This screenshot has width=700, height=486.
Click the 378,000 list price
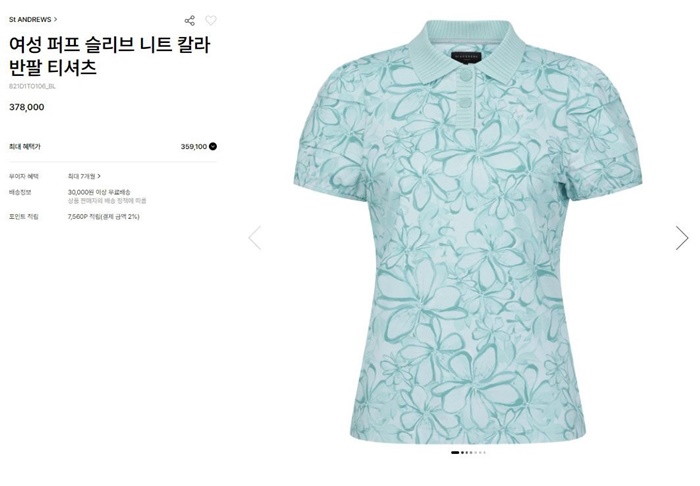27,107
